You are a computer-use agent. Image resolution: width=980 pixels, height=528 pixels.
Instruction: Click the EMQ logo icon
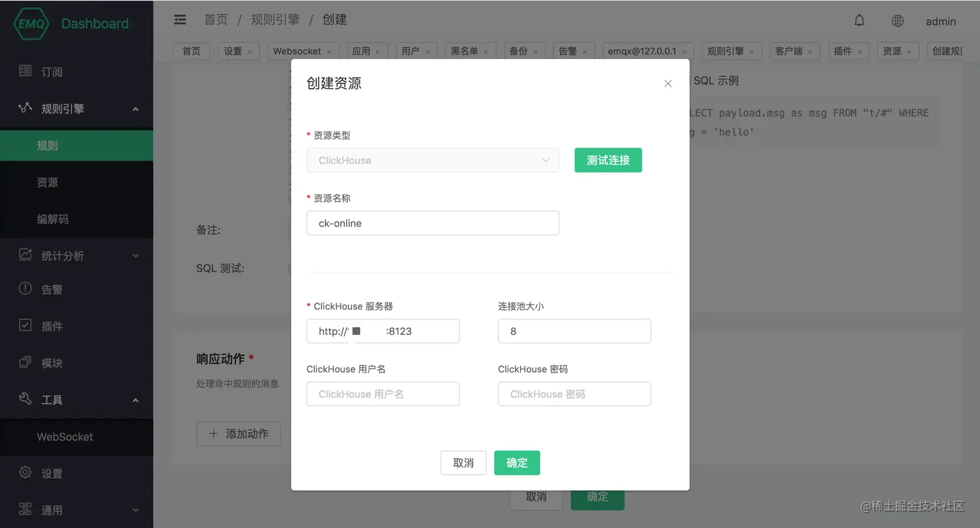(30, 24)
